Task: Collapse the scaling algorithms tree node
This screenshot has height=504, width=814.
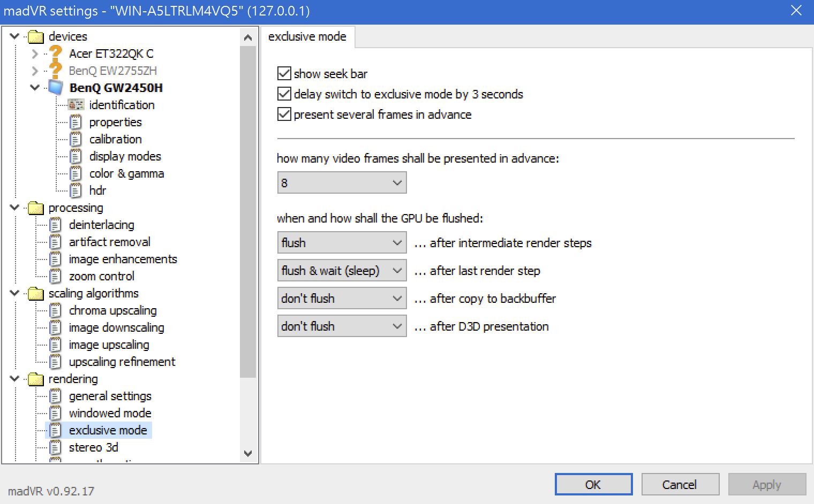Action: coord(15,293)
